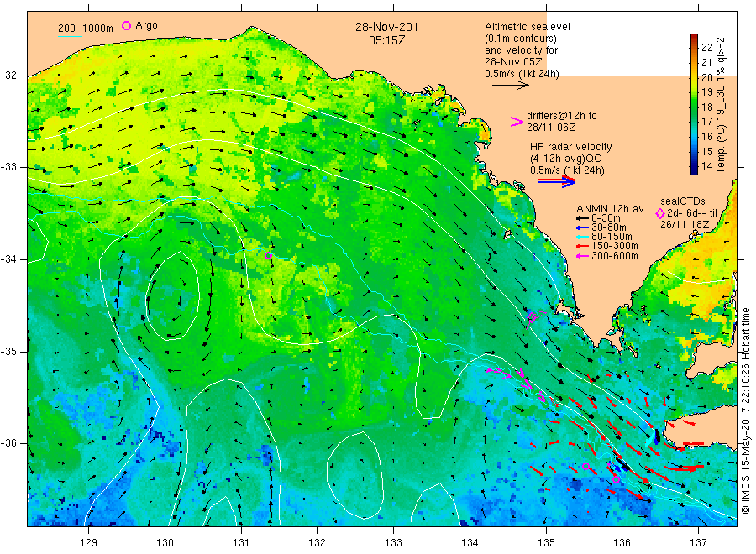The width and height of the screenshot is (756, 554).
Task: Click the '-34' latitude axis label
Action: pyautogui.click(x=8, y=259)
